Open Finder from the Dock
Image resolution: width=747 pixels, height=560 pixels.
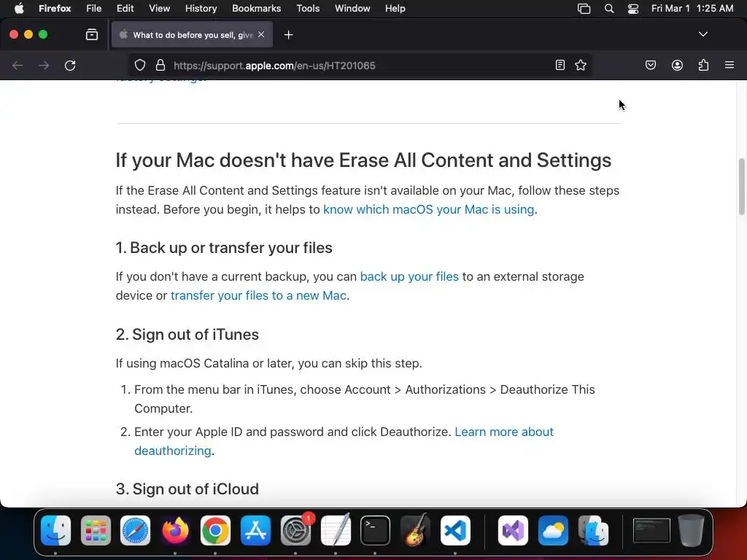(x=55, y=531)
